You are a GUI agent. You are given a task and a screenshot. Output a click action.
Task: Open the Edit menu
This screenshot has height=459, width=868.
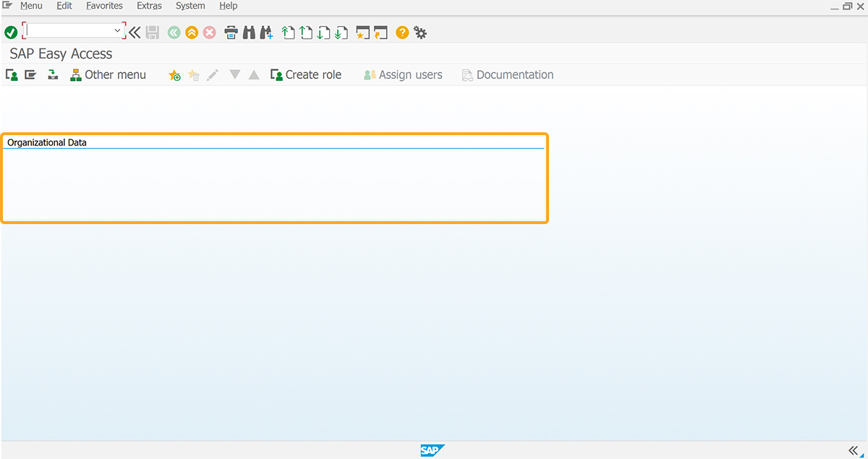(64, 6)
